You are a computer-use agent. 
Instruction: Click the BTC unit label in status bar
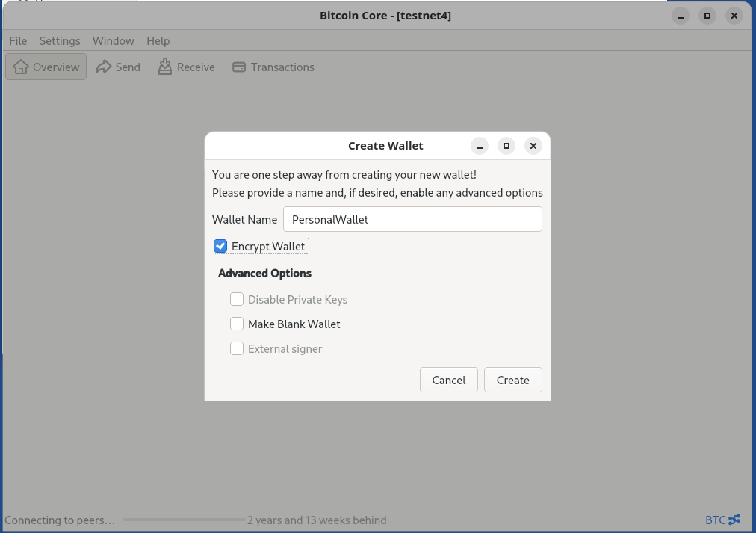click(715, 520)
